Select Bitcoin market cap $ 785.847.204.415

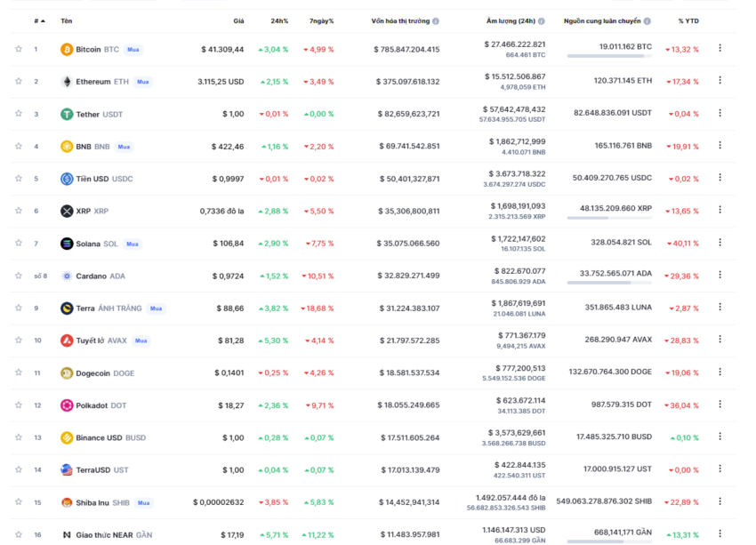tap(406, 49)
